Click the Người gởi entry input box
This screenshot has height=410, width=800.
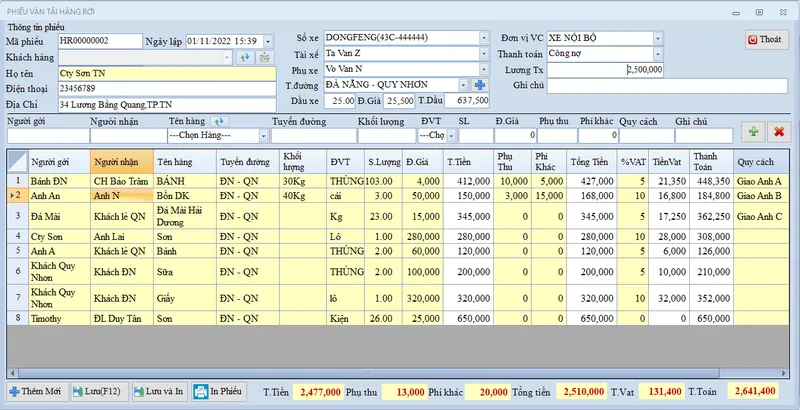pos(48,136)
